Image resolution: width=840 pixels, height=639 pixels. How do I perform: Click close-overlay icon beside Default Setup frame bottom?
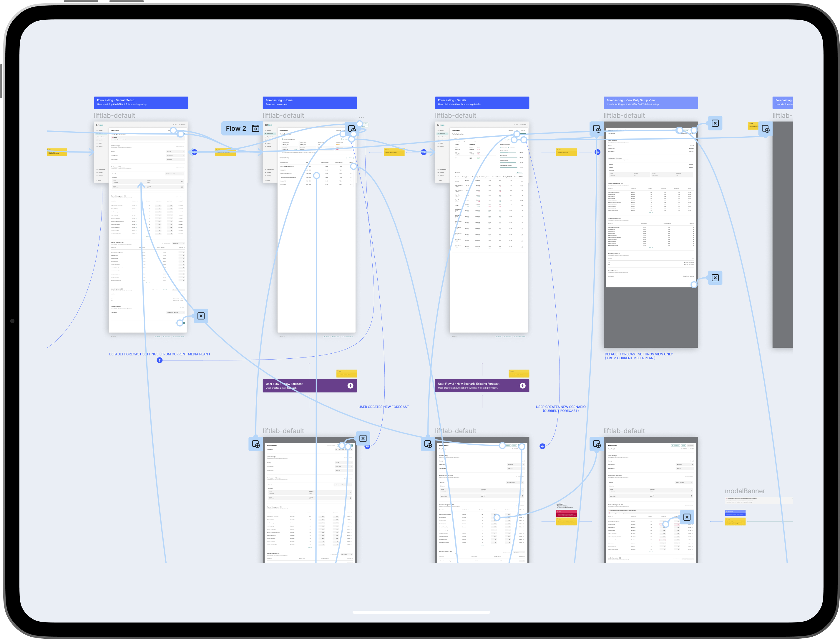(x=201, y=316)
